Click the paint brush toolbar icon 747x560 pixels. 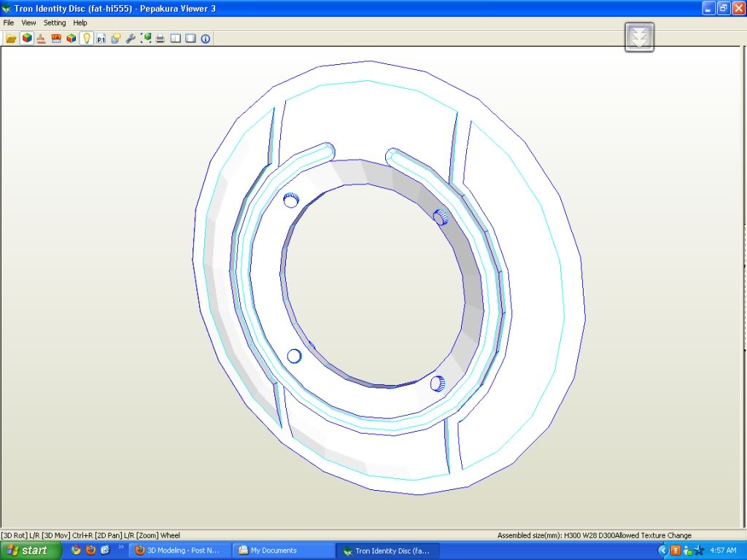pos(42,39)
